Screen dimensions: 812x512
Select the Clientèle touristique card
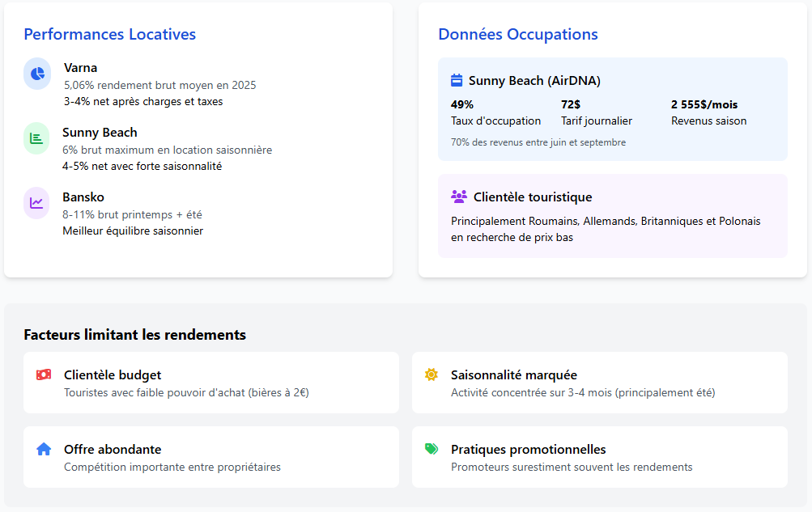point(612,216)
